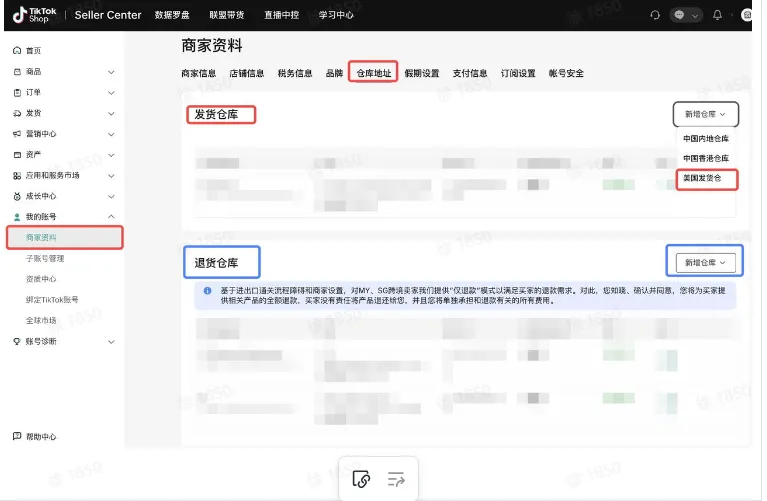Screen dimensions: 767x501
Task: Click the 我的账号 person icon
Action: pos(17,217)
